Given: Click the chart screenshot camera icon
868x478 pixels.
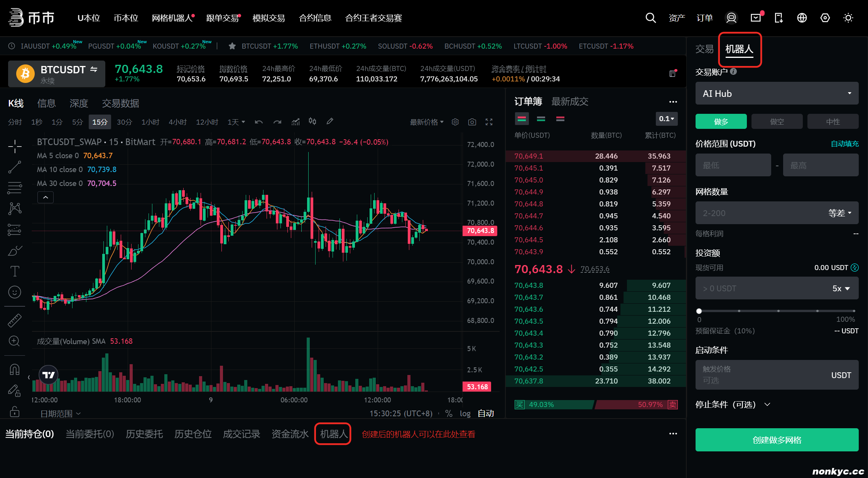Looking at the screenshot, I should point(472,122).
